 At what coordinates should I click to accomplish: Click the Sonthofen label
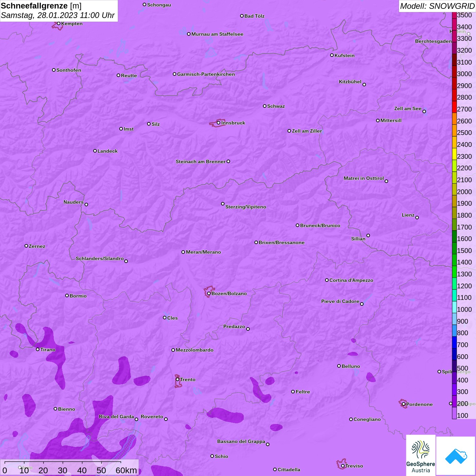[x=69, y=70]
